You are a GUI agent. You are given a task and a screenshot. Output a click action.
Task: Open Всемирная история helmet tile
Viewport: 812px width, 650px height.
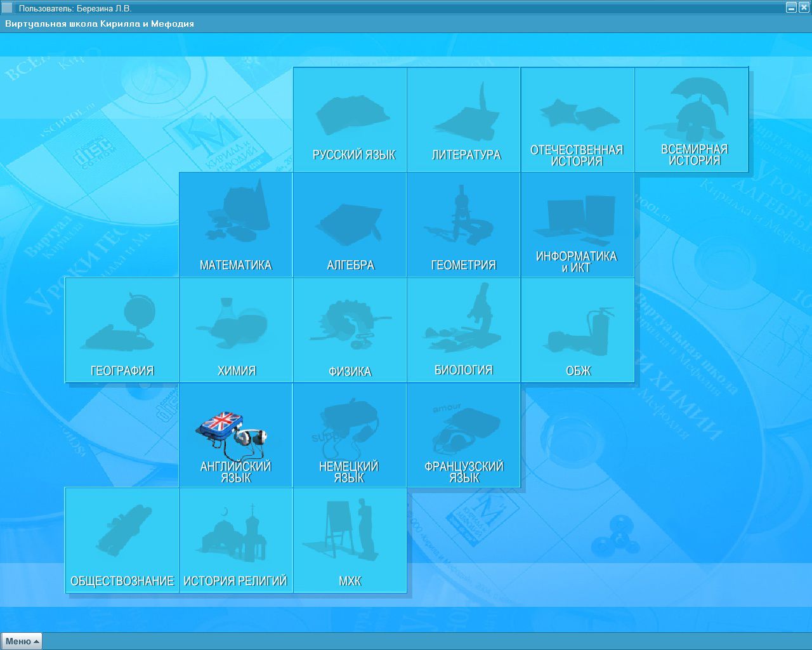(691, 120)
